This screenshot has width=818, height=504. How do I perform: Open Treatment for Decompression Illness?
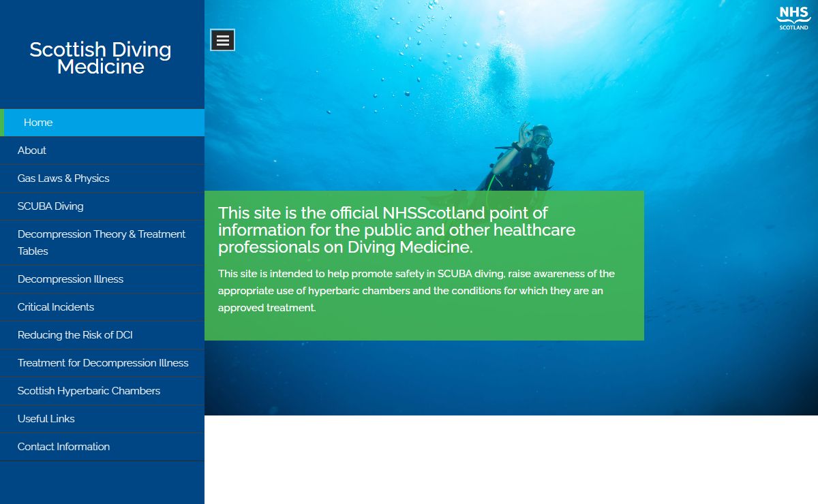(102, 363)
